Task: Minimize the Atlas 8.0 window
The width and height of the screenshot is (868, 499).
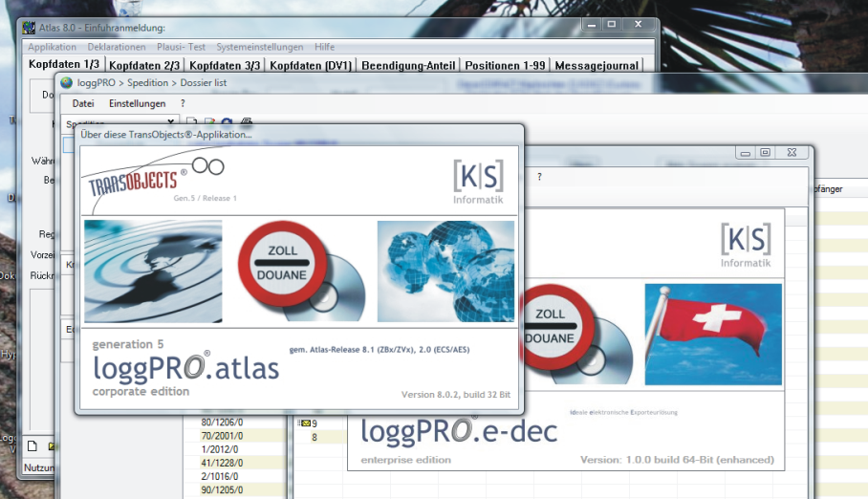Action: click(x=592, y=24)
